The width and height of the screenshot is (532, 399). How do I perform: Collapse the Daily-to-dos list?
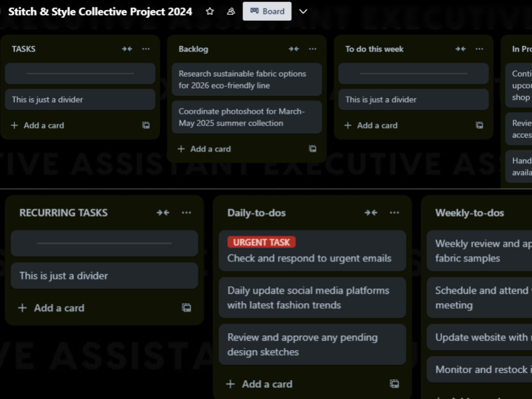(x=371, y=213)
